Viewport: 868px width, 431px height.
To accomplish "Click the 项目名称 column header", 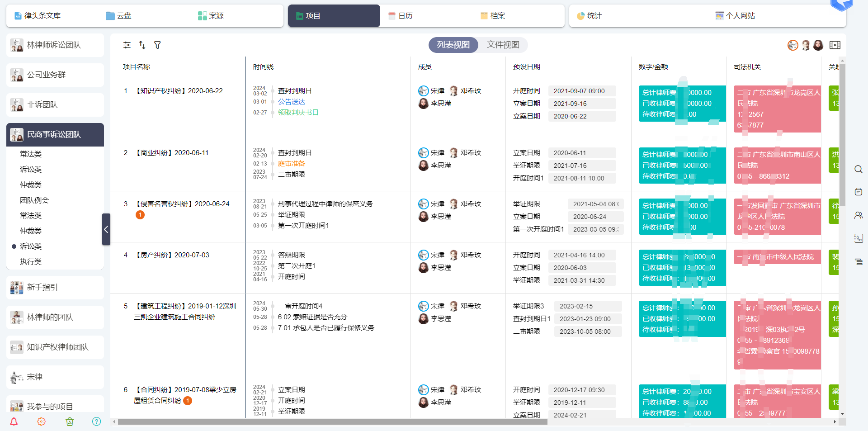I will coord(137,67).
